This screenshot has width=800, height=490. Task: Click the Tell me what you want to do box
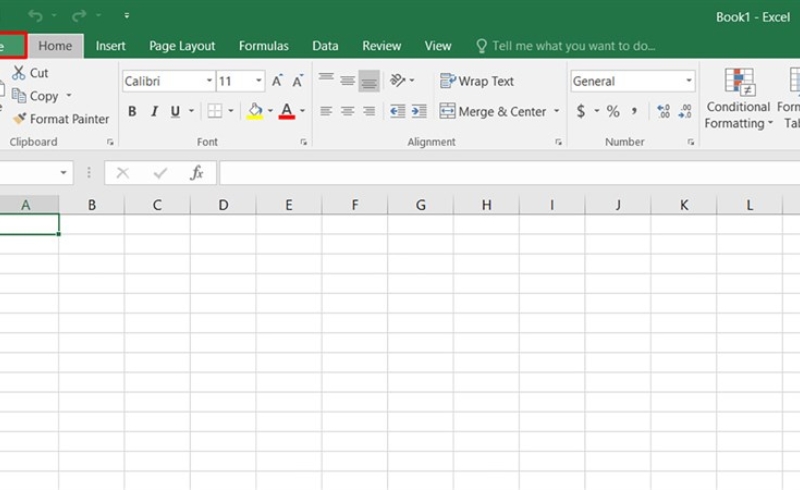565,46
